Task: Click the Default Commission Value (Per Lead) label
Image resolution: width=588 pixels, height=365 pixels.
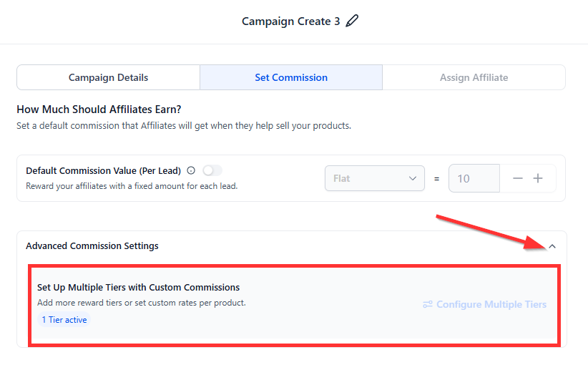Action: click(x=103, y=170)
